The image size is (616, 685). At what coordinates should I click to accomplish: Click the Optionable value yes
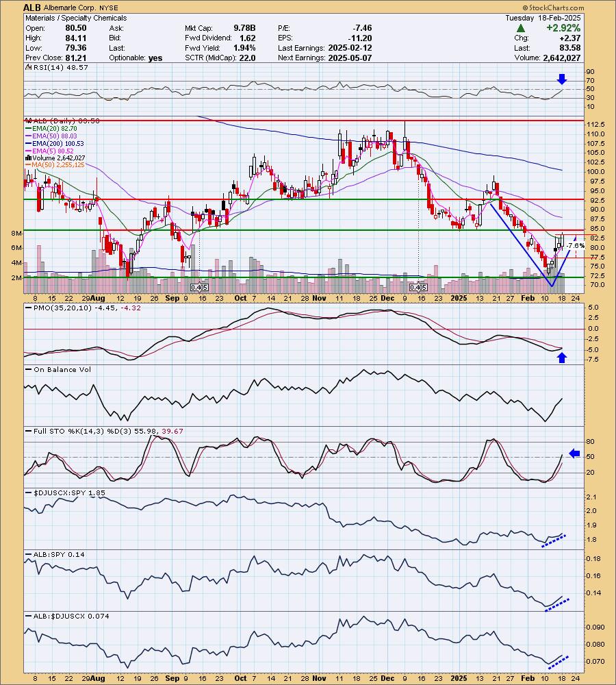click(x=155, y=58)
